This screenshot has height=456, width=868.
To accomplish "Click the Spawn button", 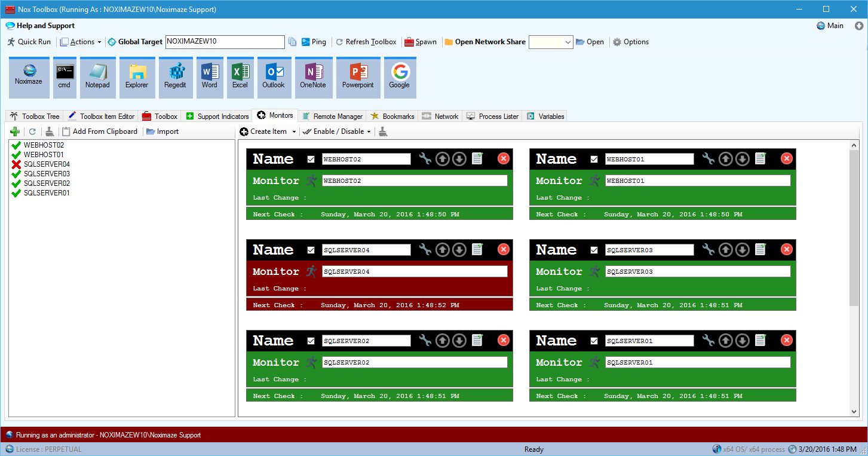I will coord(421,41).
